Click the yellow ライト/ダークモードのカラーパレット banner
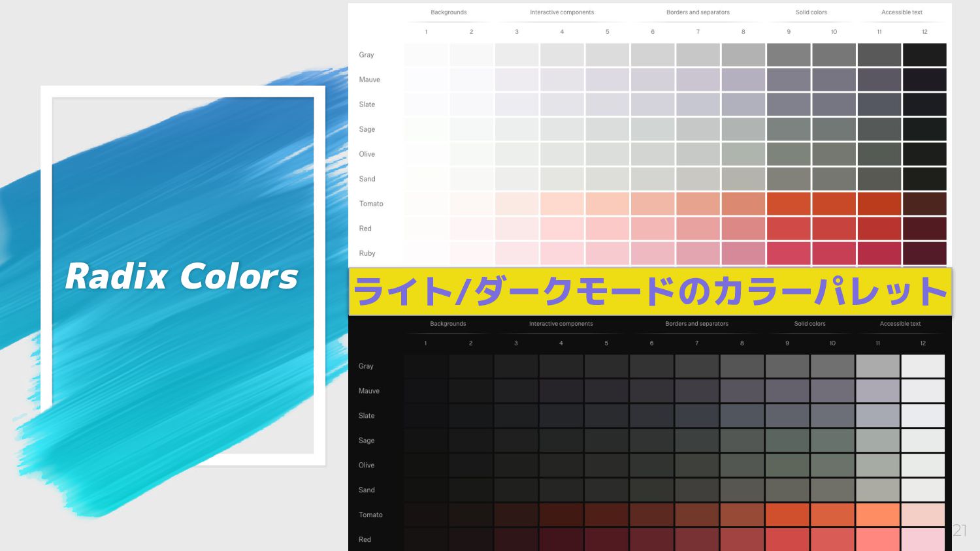980x551 pixels. [650, 291]
